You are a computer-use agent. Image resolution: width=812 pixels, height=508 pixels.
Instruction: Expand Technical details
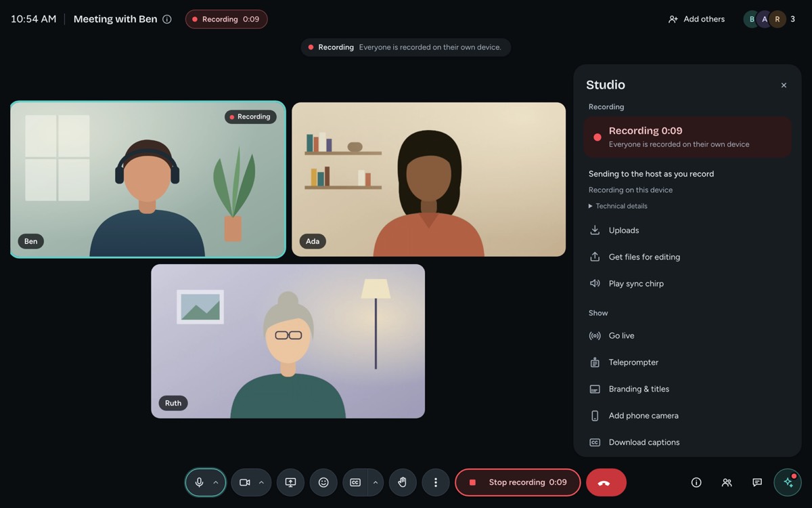click(x=618, y=206)
